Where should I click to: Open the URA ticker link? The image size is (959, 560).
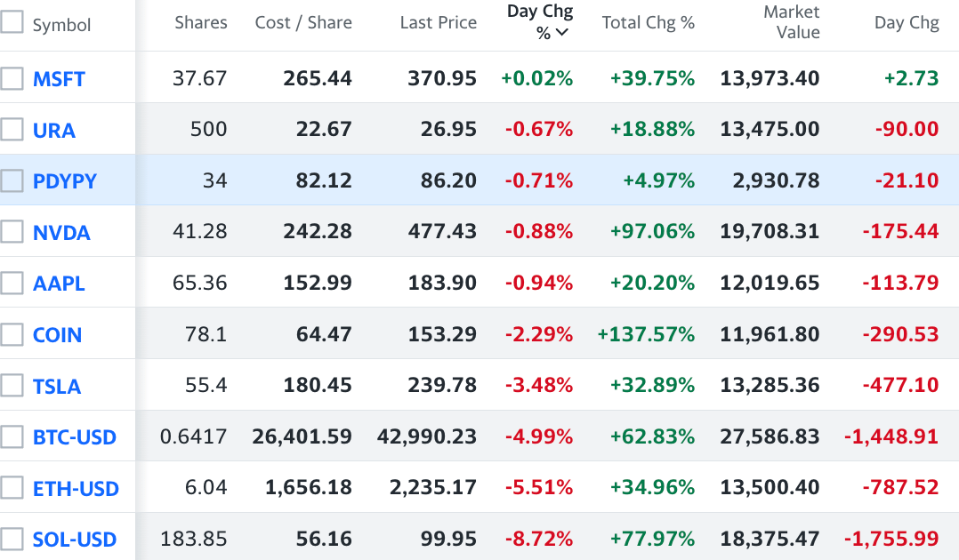pos(53,130)
